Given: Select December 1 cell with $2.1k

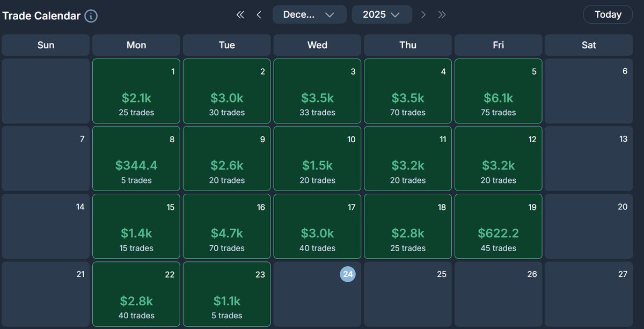Looking at the screenshot, I should 136,91.
